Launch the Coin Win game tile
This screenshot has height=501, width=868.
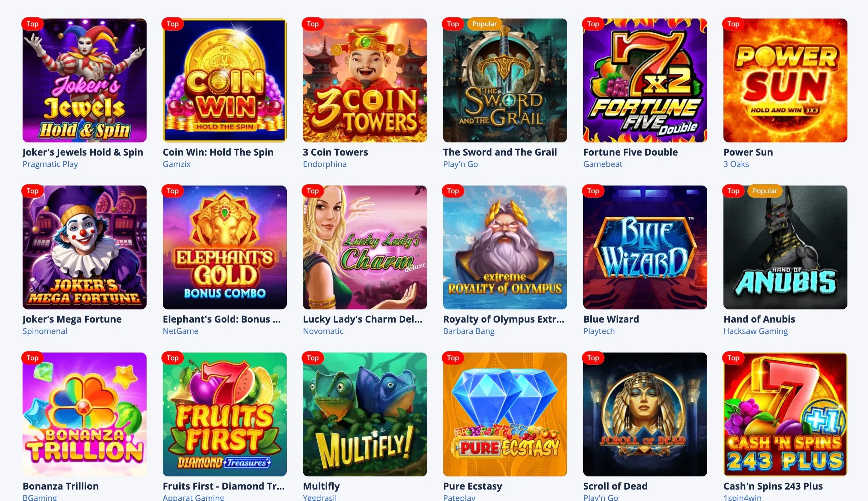[224, 80]
